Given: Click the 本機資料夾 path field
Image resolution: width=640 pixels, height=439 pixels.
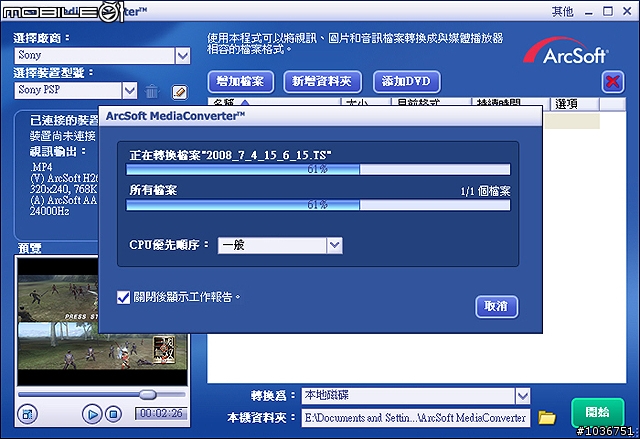Looking at the screenshot, I should [x=416, y=418].
